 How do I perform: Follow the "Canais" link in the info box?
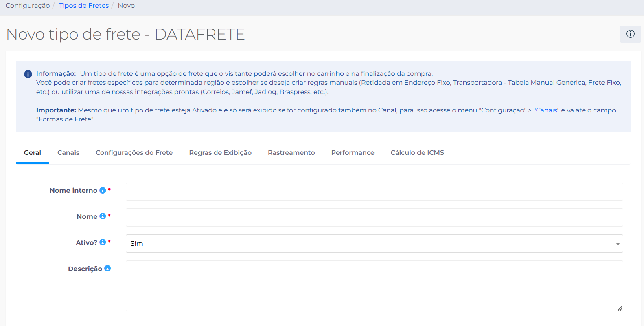coord(546,110)
